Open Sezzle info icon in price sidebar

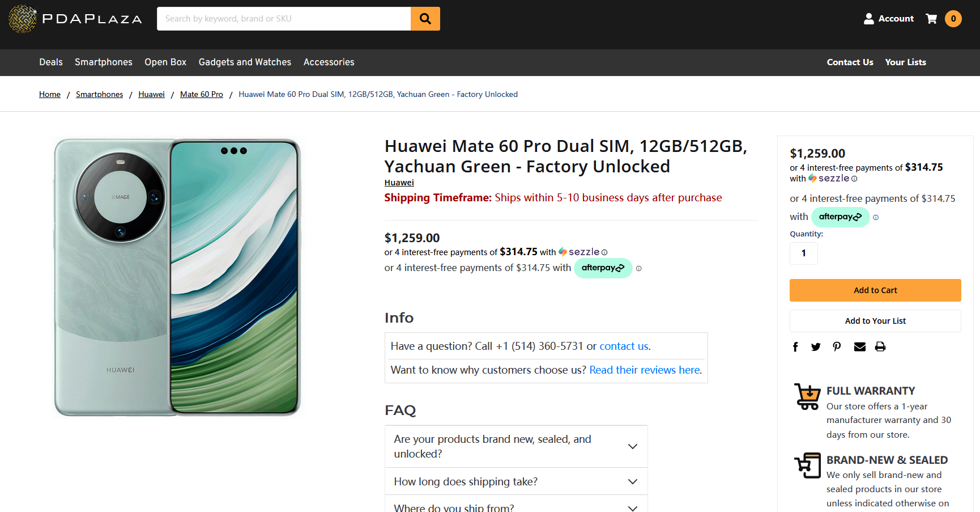tap(854, 179)
